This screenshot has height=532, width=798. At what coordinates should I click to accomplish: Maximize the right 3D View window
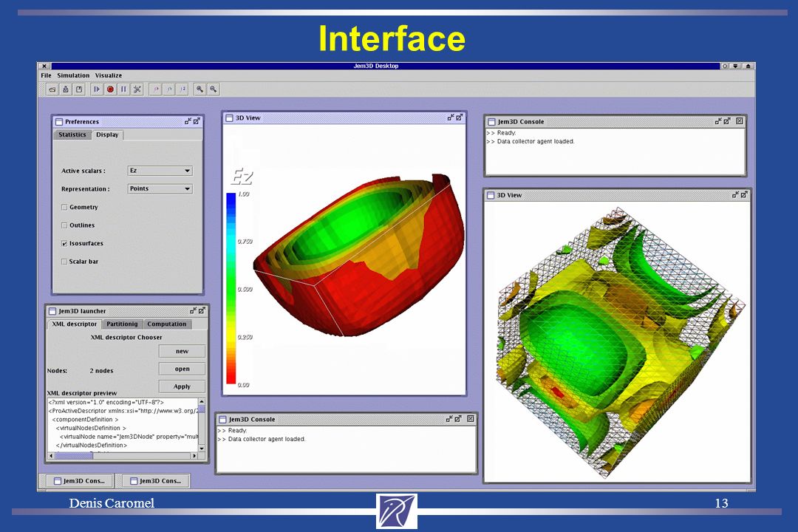click(744, 194)
